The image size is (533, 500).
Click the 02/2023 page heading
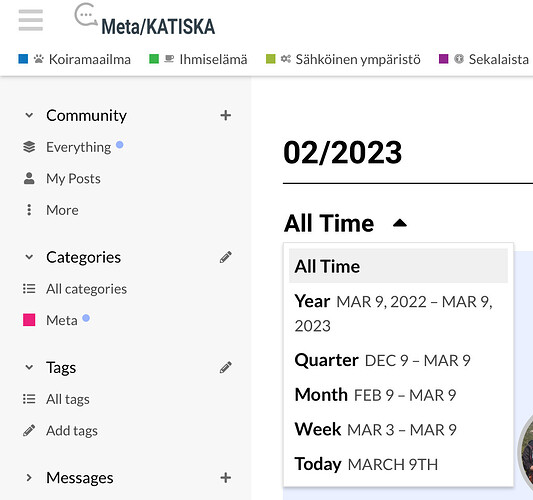click(x=343, y=152)
